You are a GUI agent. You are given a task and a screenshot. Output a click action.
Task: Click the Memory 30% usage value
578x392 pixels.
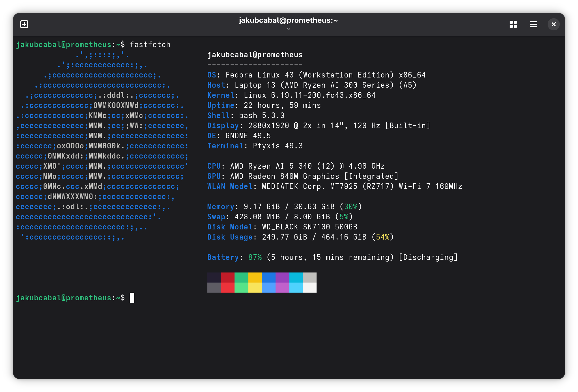point(352,206)
